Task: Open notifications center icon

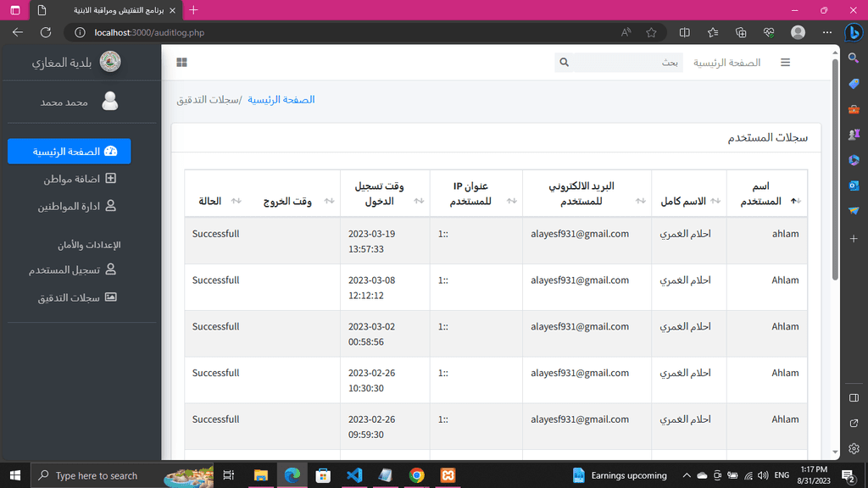Action: 848,475
